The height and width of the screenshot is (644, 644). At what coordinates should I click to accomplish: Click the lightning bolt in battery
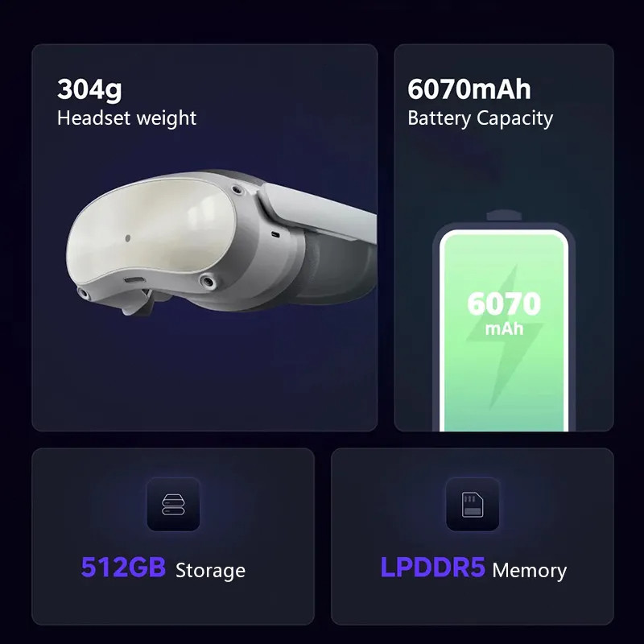coord(505,336)
